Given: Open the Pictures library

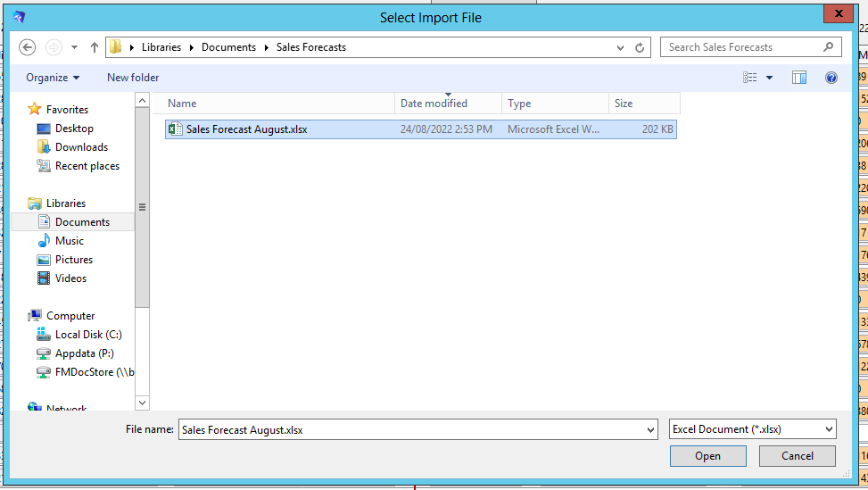Looking at the screenshot, I should coord(74,260).
